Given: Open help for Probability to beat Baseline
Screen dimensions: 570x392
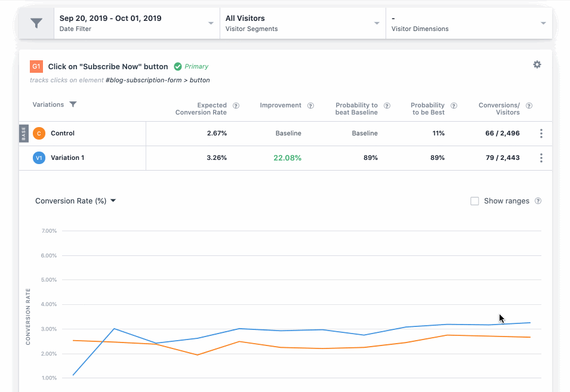Looking at the screenshot, I should tap(387, 106).
